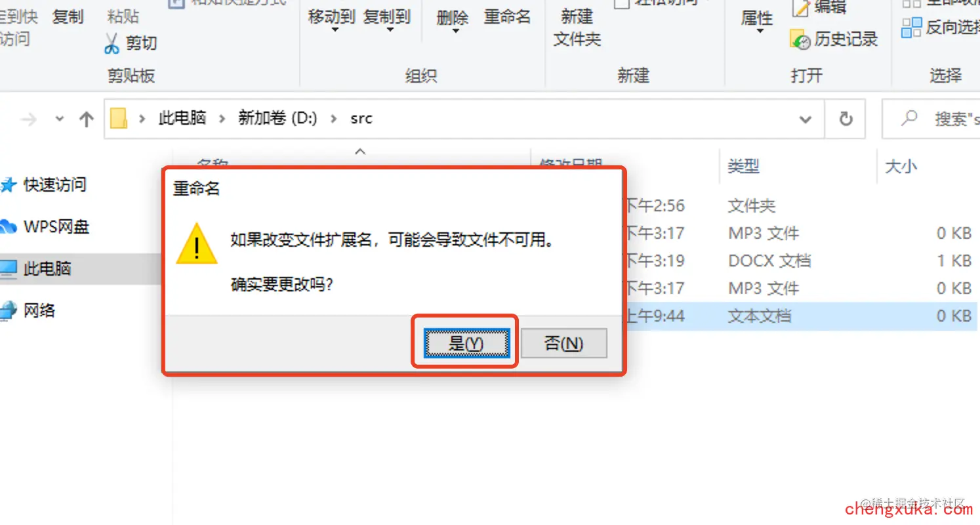Click src in the address breadcrumb
This screenshot has height=525, width=980.
tap(361, 119)
